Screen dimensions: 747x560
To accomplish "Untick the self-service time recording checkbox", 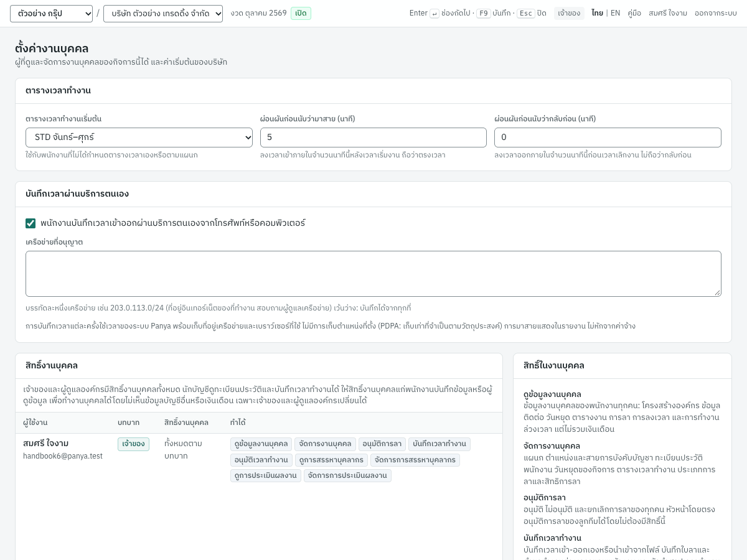I will point(31,223).
